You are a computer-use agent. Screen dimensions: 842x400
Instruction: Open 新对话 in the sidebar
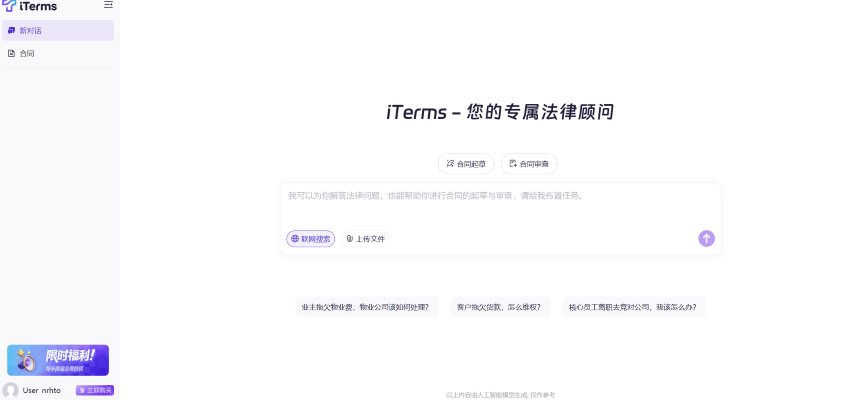[58, 31]
